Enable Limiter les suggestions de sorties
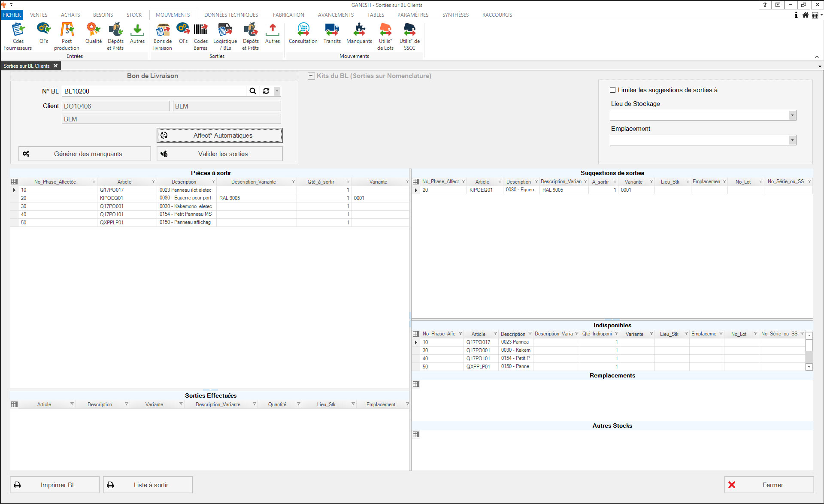This screenshot has height=504, width=824. point(613,90)
